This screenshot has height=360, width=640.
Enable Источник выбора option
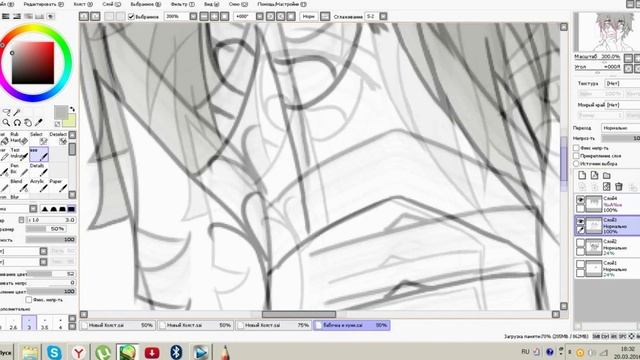click(576, 164)
